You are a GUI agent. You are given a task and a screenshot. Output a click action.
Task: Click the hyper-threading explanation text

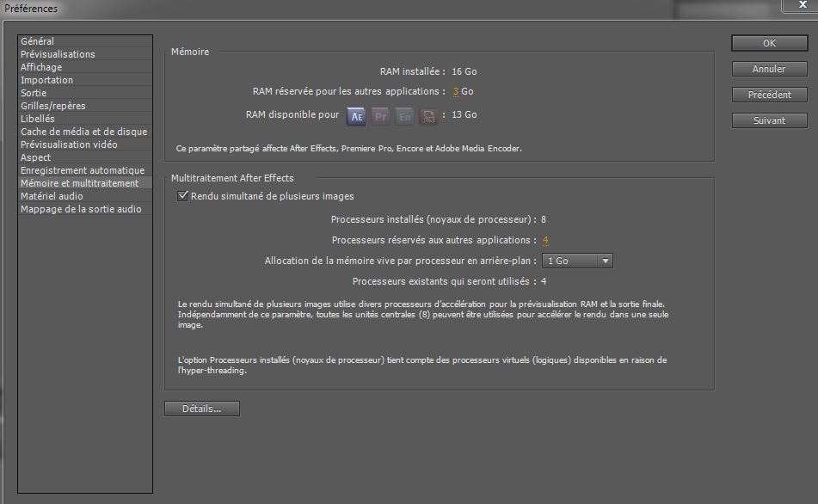pyautogui.click(x=422, y=366)
